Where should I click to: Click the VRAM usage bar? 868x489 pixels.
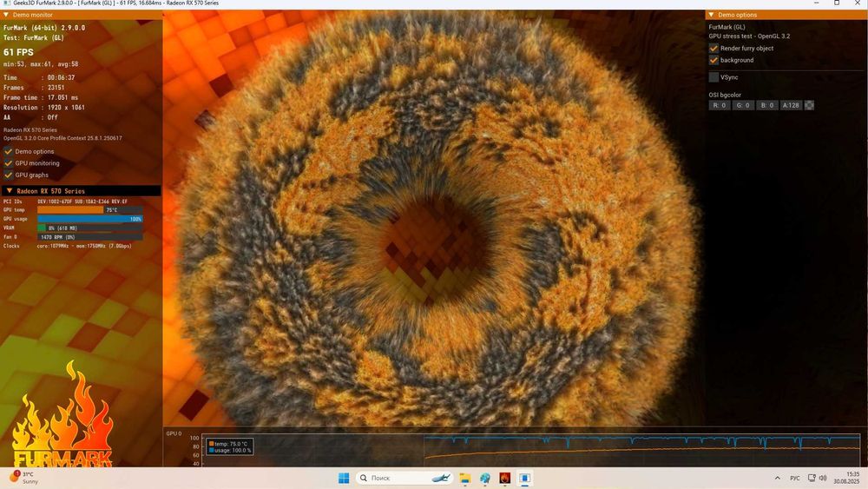(x=89, y=228)
